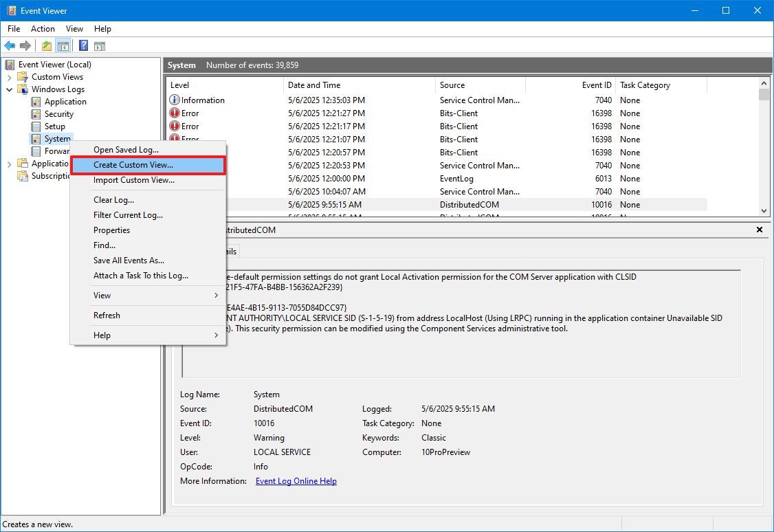The height and width of the screenshot is (532, 774).
Task: Expand the Custom Views node
Action: pos(10,76)
